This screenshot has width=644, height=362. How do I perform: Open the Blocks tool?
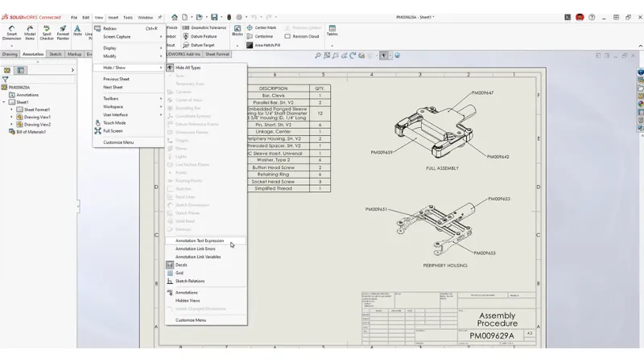coord(237,31)
